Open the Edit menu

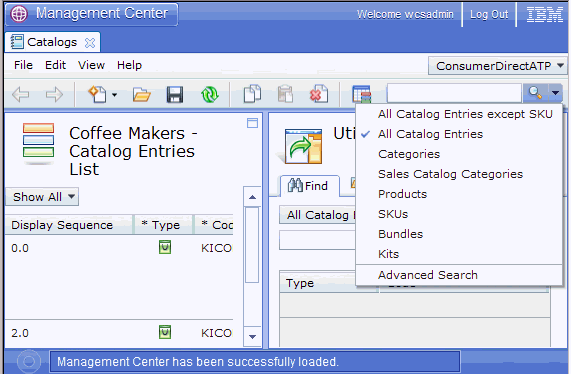(x=55, y=65)
